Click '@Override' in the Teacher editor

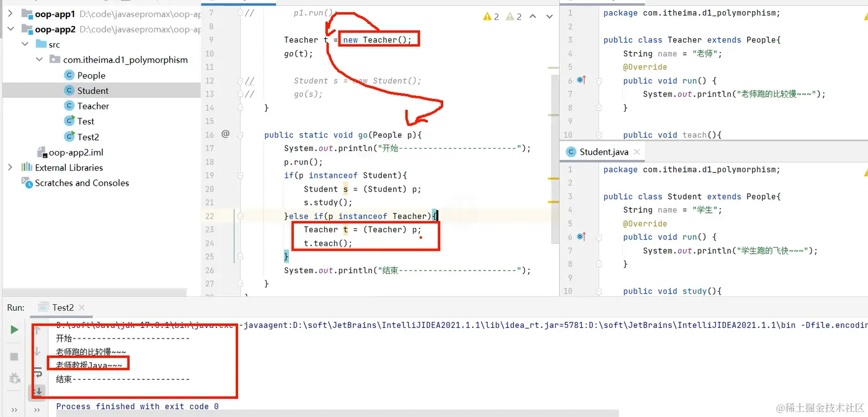click(x=645, y=67)
